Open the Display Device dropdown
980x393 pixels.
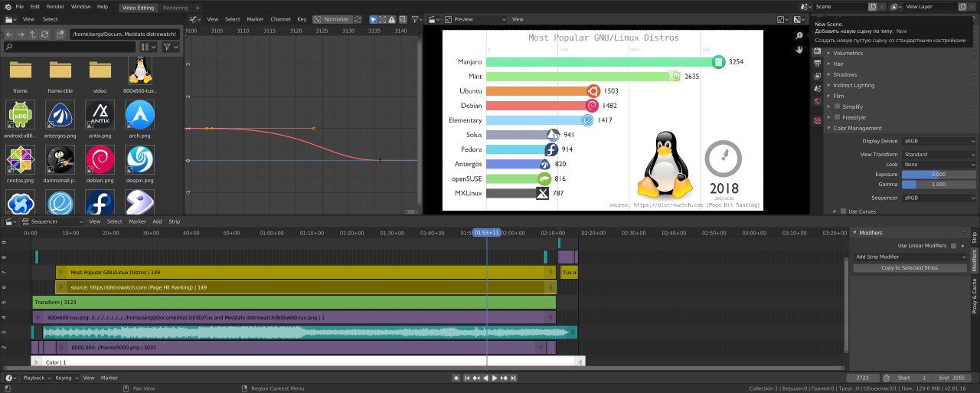[x=938, y=141]
